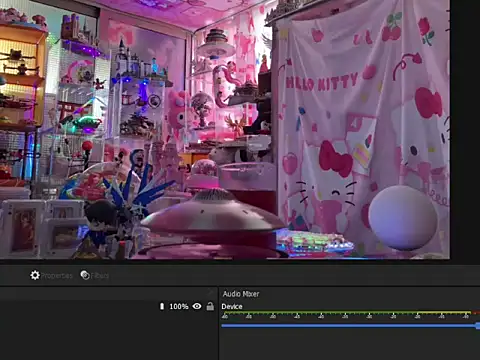Screen dimensions: 480x360
Task: Click the battery indicator beside 100%
Action: (162, 306)
